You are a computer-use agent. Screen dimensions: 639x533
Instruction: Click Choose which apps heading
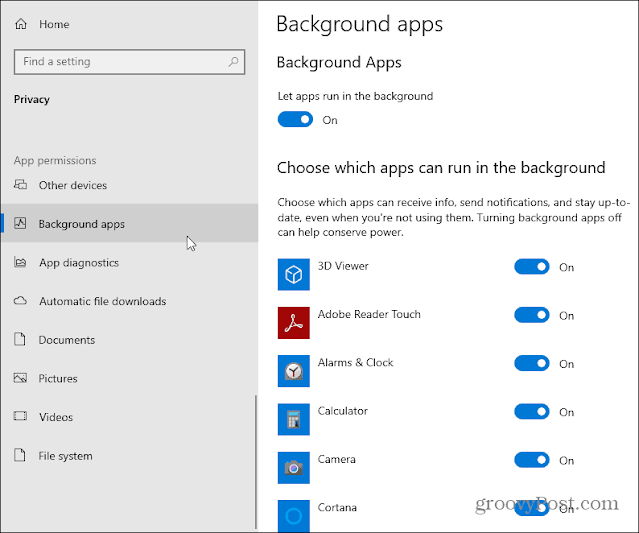coord(441,167)
